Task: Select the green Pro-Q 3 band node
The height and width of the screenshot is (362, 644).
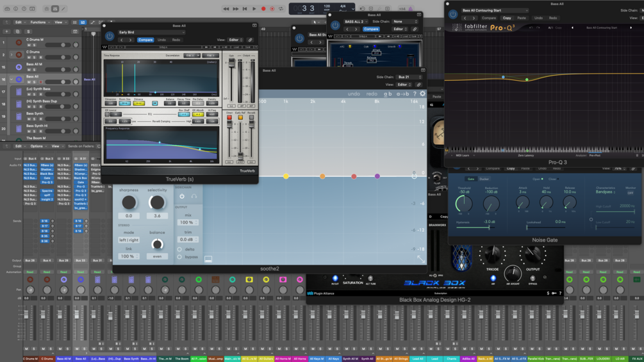Action: click(527, 79)
